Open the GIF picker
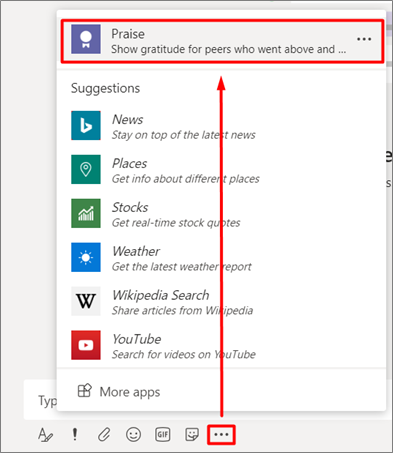This screenshot has width=393, height=453. pyautogui.click(x=163, y=435)
